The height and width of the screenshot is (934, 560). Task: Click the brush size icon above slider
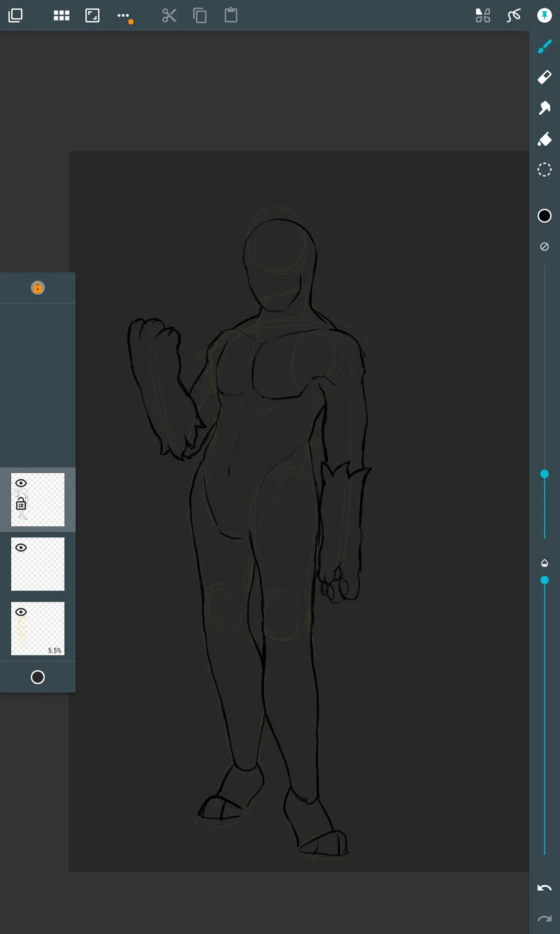[x=544, y=247]
